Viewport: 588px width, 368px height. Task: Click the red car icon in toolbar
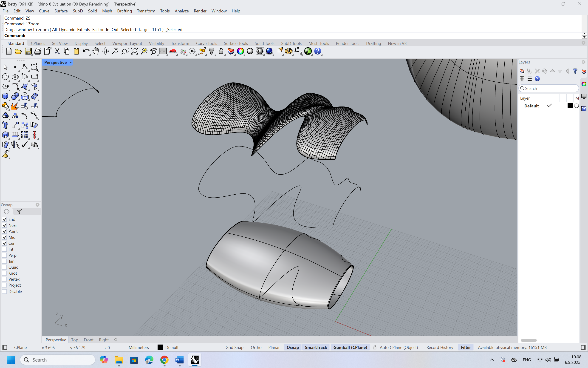173,51
